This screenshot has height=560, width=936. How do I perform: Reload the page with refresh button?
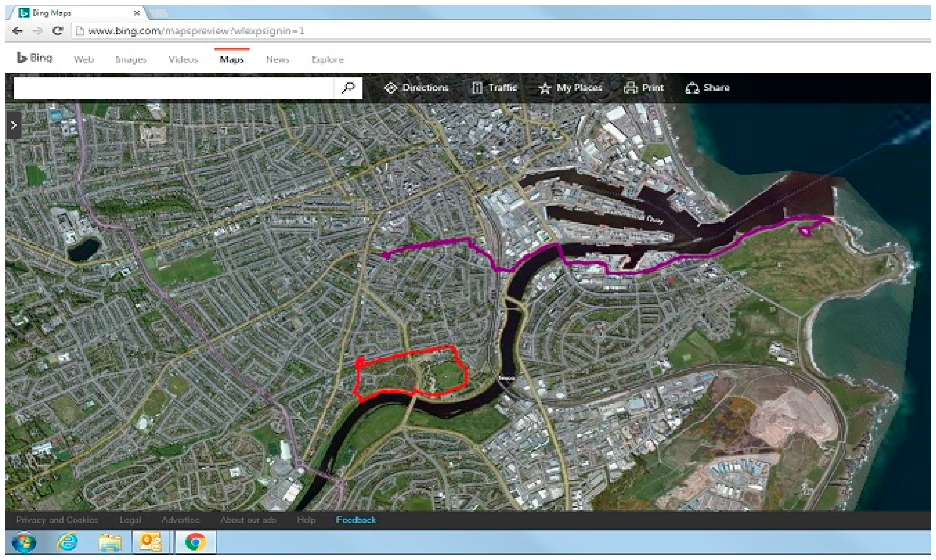click(57, 31)
